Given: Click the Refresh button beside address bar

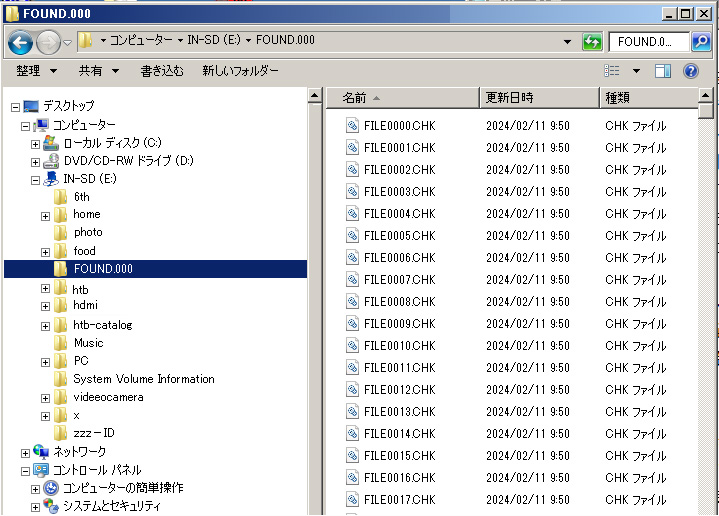Looking at the screenshot, I should 592,42.
